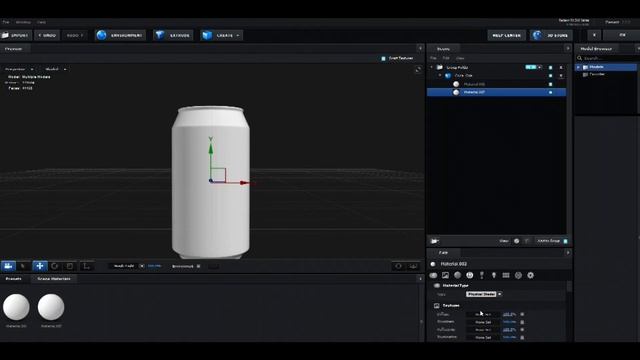Click the Undo button
The width and height of the screenshot is (640, 360).
(x=47, y=36)
